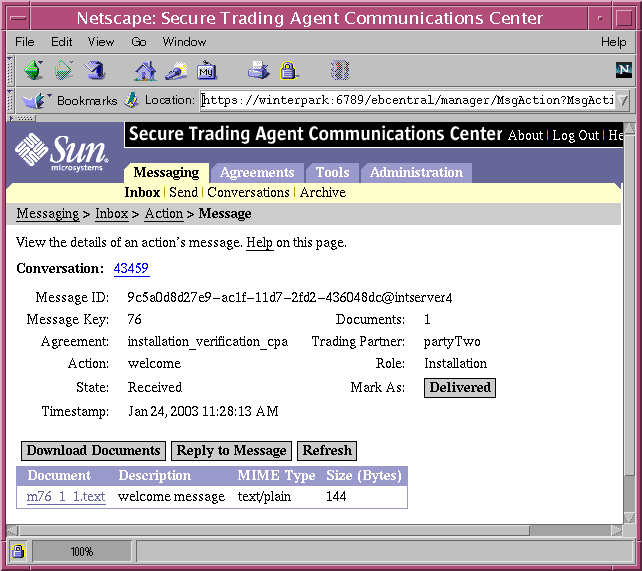The image size is (642, 571).
Task: Click the status bar padlock icon
Action: click(18, 551)
